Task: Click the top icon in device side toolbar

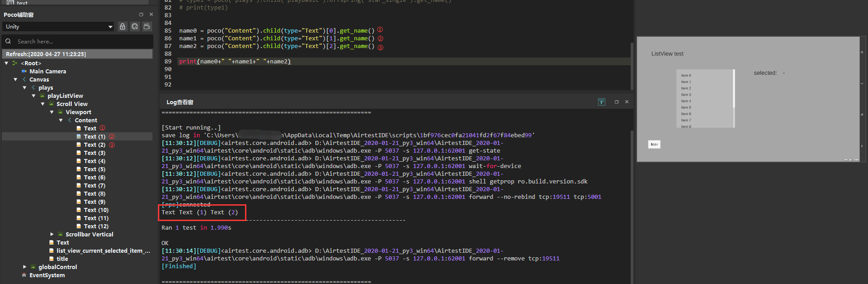Action: coord(862,53)
